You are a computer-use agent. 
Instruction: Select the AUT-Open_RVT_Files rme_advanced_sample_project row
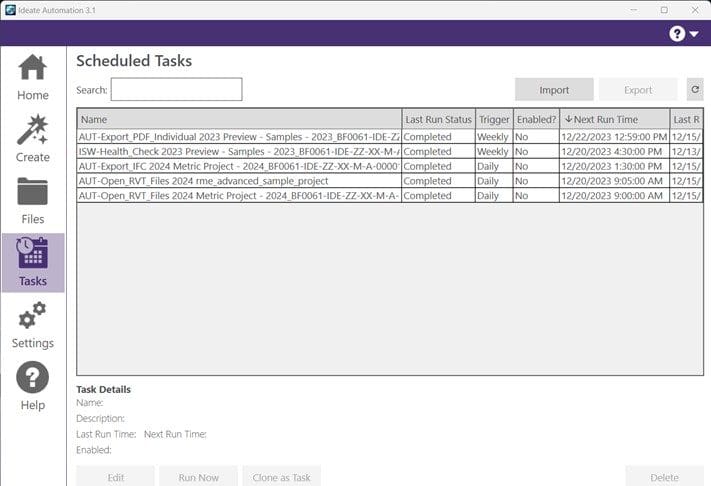coord(239,181)
